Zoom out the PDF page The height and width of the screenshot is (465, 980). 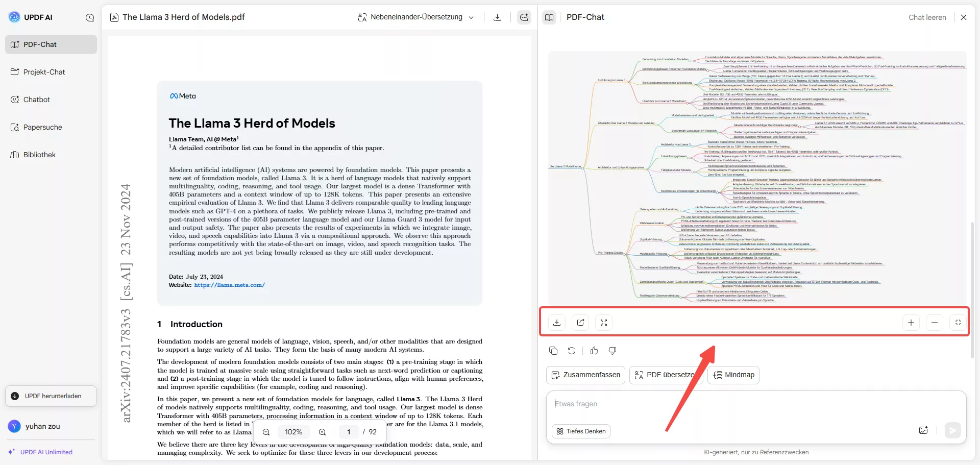[x=266, y=432]
